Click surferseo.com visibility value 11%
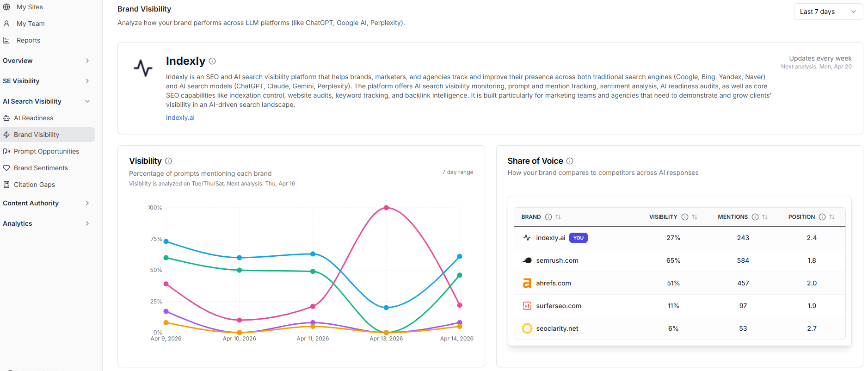Image resolution: width=868 pixels, height=371 pixels. pos(673,306)
